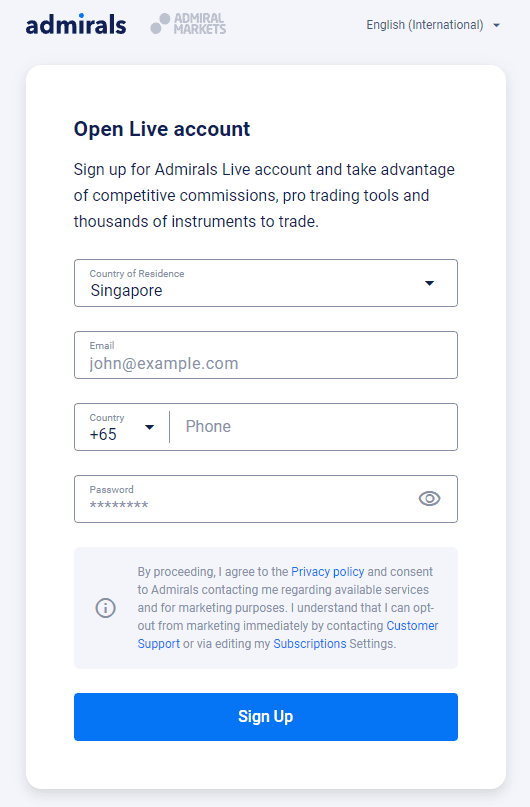Open the +65 country code dropdown
Viewport: 530px width, 807px height.
pos(122,427)
